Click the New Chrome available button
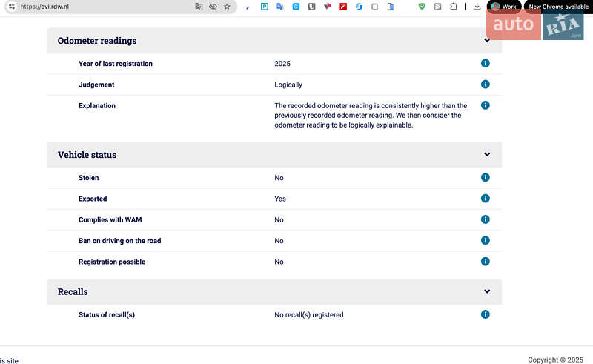Screen dimensions: 593x364 point(557,7)
